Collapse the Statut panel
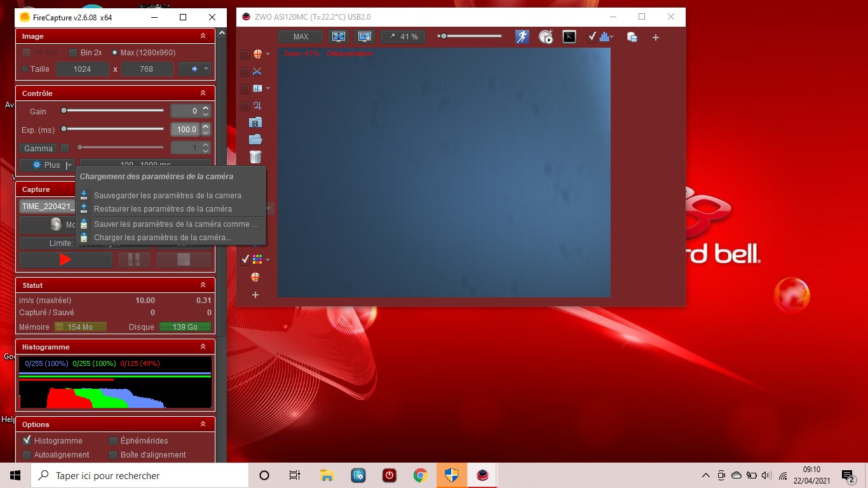 203,285
